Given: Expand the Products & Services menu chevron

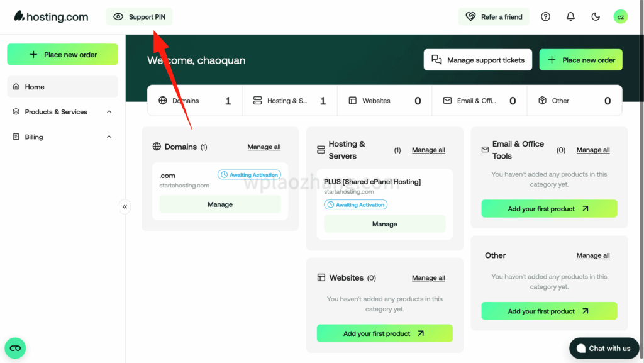Looking at the screenshot, I should pyautogui.click(x=109, y=112).
